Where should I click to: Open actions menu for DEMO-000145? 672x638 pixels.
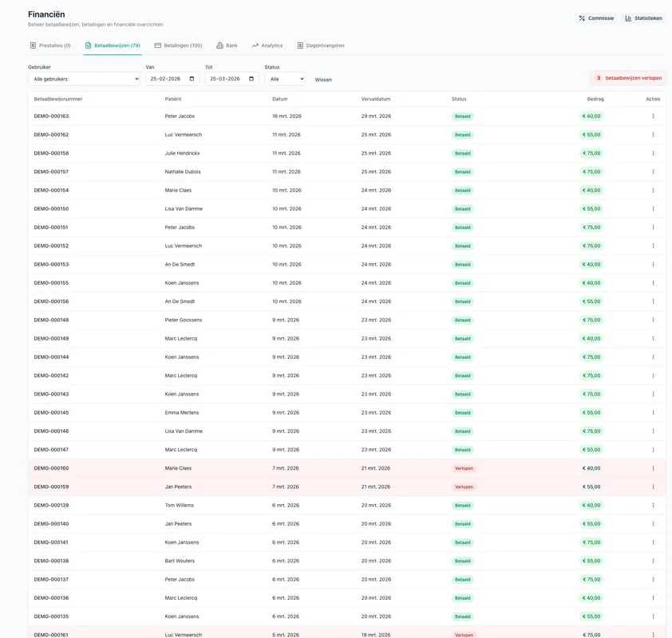pos(653,413)
